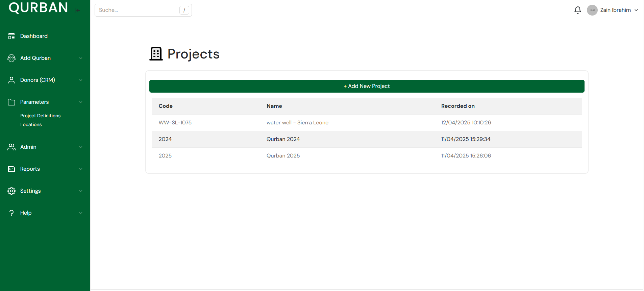
Task: Click the Add Qurban sheep icon
Action: pos(11,58)
